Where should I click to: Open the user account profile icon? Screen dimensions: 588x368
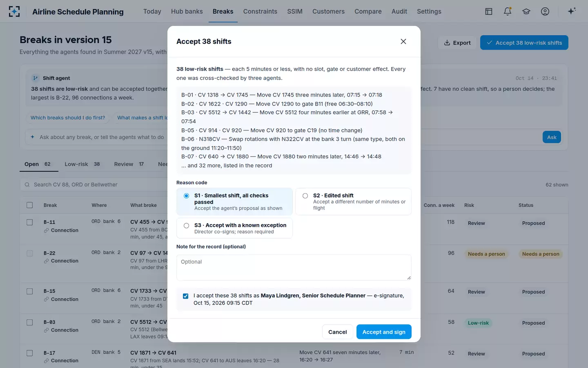[x=545, y=11]
